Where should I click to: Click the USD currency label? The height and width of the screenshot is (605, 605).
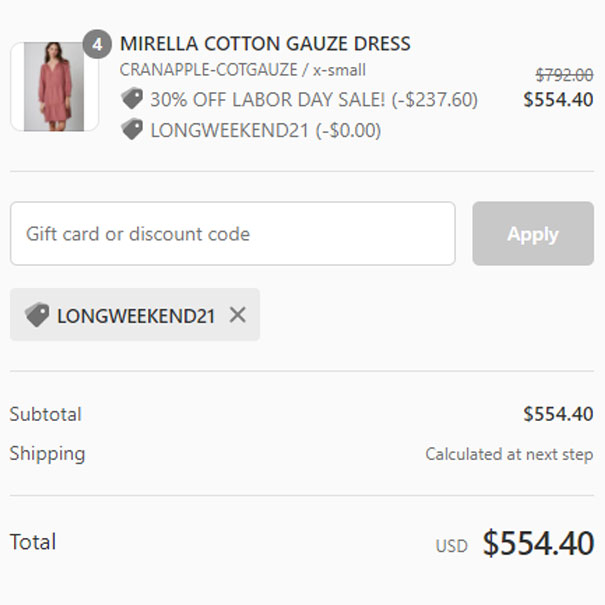click(x=451, y=546)
